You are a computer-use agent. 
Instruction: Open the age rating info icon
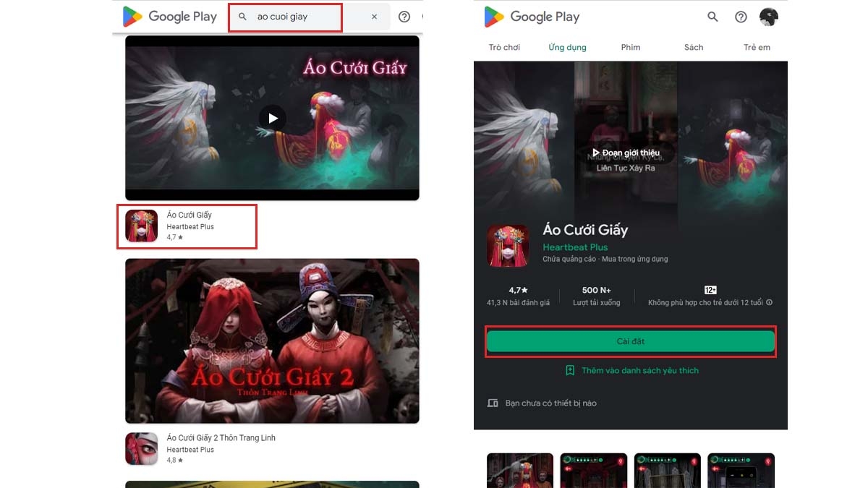pyautogui.click(x=769, y=302)
